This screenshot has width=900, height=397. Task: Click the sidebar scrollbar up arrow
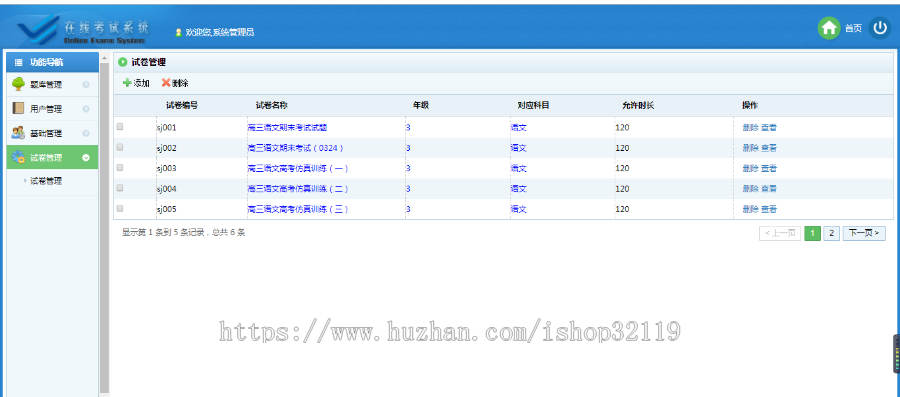click(104, 58)
